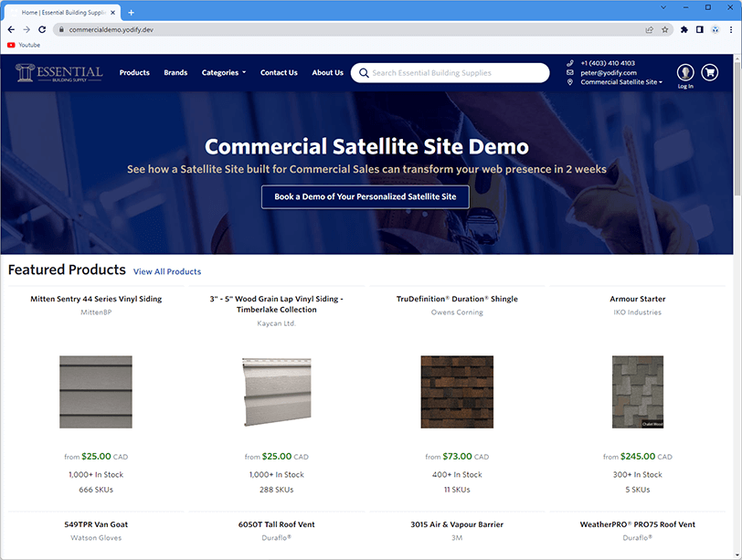Image resolution: width=742 pixels, height=560 pixels.
Task: Bookmark this page with the star icon
Action: pos(665,29)
